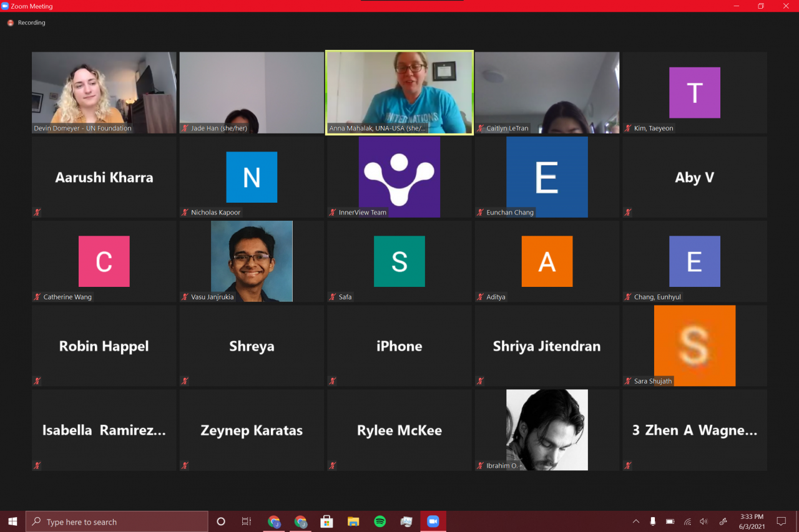The height and width of the screenshot is (532, 799).
Task: Click the muted mic icon beside Jade Han
Action: point(185,128)
